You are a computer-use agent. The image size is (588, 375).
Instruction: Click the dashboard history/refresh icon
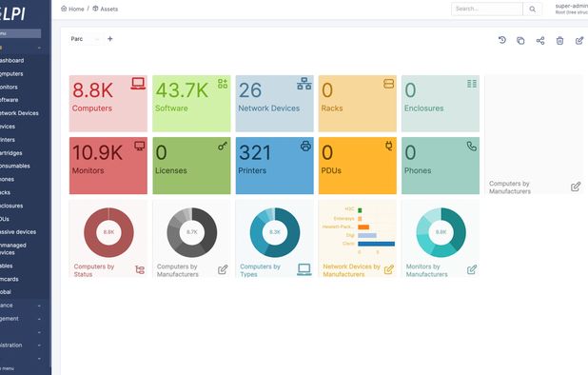(502, 40)
